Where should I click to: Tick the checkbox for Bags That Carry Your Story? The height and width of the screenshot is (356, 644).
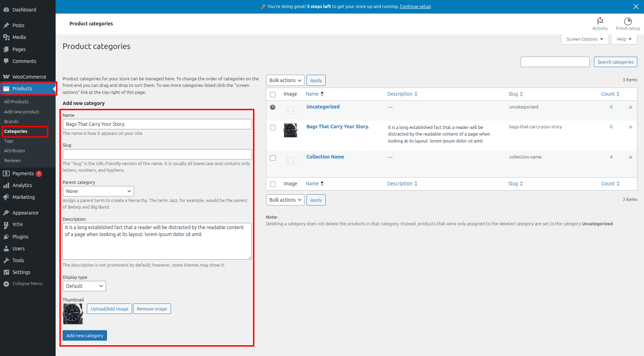(273, 128)
